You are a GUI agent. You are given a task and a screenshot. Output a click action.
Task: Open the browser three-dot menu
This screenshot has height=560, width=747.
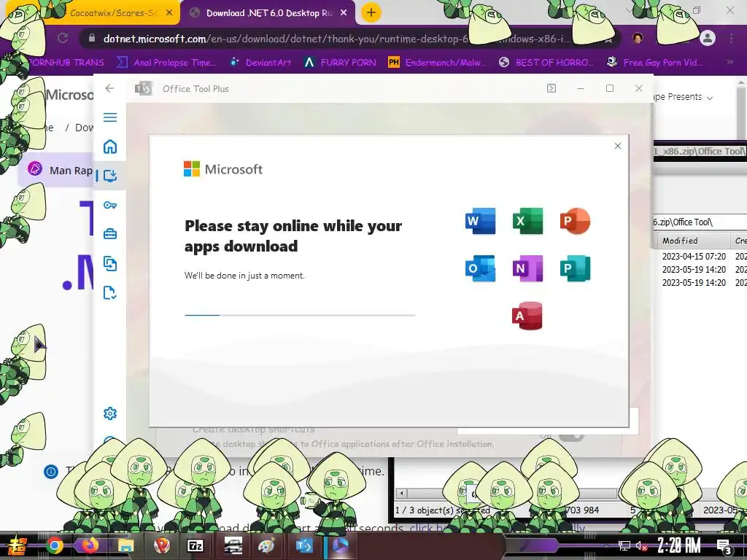pos(731,38)
